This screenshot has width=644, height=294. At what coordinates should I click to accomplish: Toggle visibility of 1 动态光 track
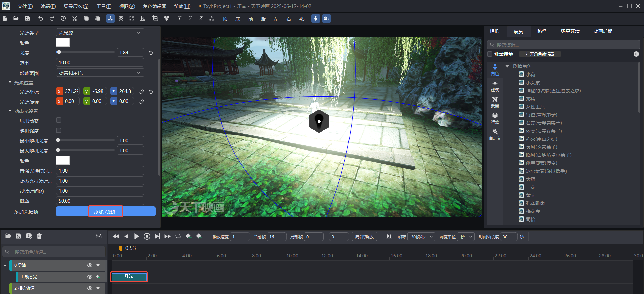90,277
